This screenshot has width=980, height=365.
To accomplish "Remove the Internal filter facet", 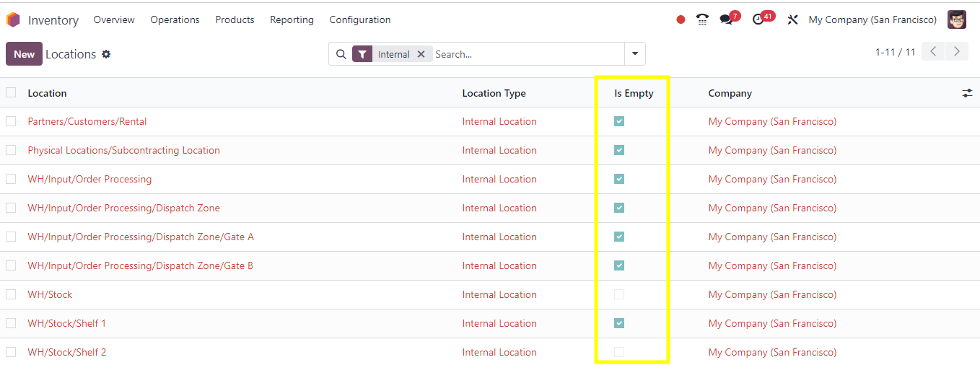I will (x=421, y=54).
